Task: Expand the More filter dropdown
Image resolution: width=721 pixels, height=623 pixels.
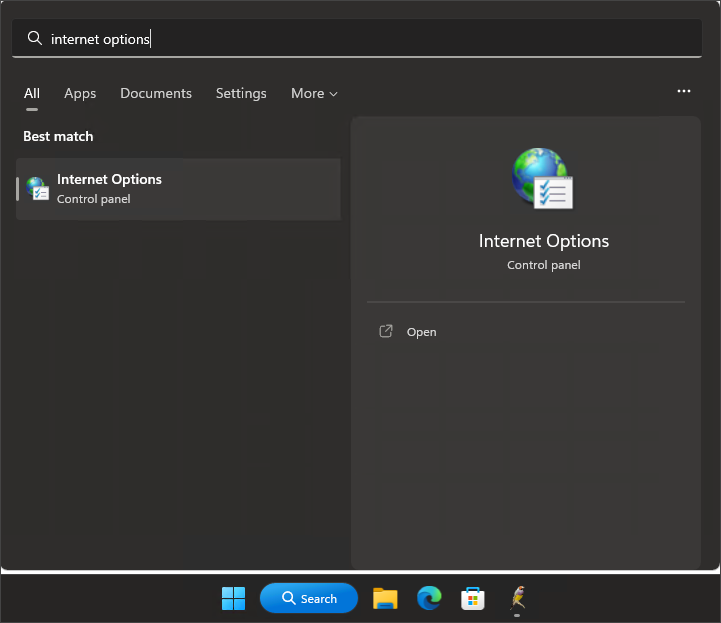Action: point(314,93)
